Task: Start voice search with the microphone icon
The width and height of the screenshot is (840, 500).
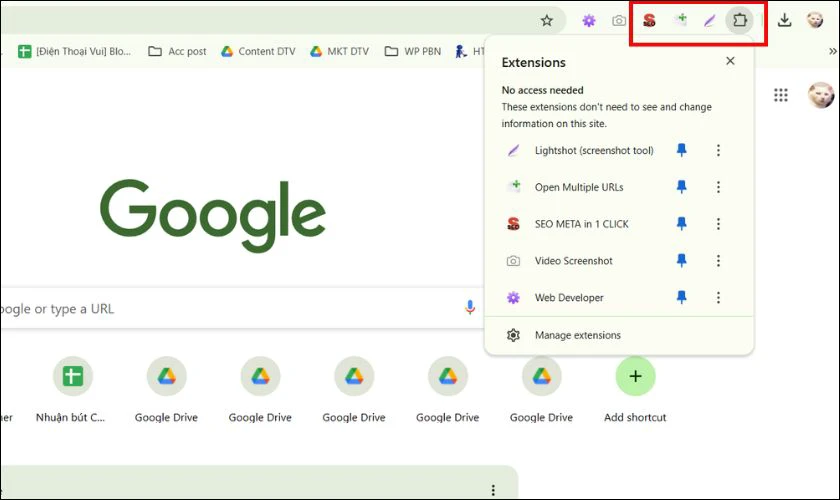Action: point(470,307)
